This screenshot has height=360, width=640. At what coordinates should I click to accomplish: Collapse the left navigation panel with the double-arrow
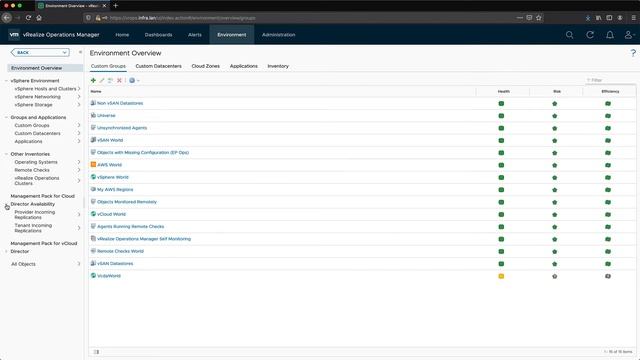coord(80,52)
